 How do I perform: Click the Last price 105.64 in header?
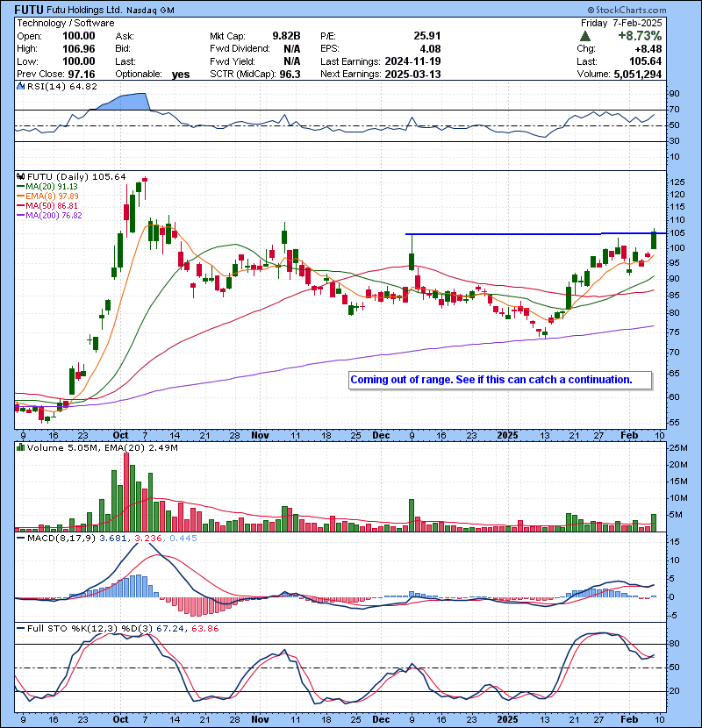(x=645, y=61)
